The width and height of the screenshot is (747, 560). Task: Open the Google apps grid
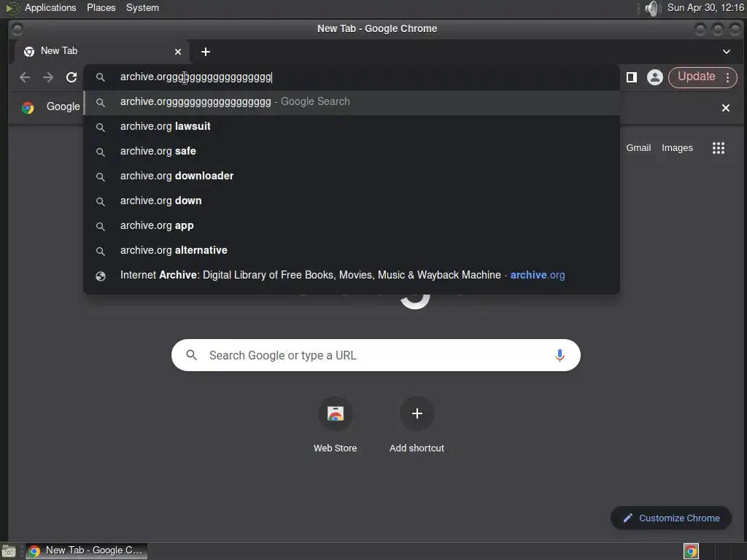click(x=719, y=148)
